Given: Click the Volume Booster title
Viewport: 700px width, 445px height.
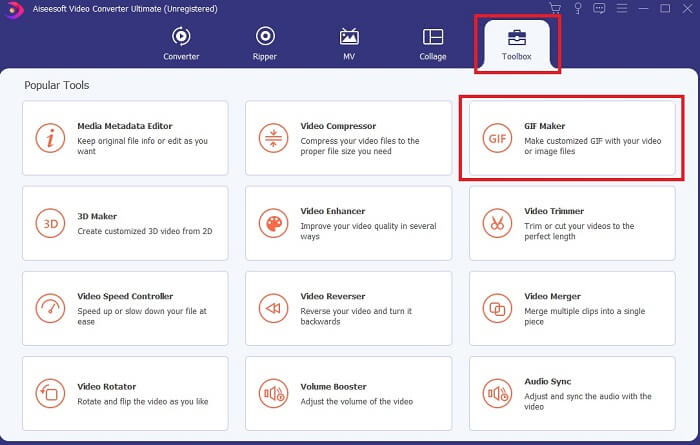Looking at the screenshot, I should [x=333, y=387].
